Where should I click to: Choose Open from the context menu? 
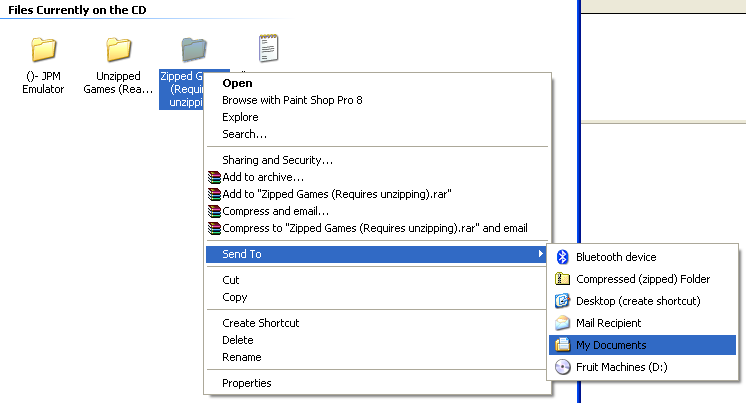tap(237, 83)
